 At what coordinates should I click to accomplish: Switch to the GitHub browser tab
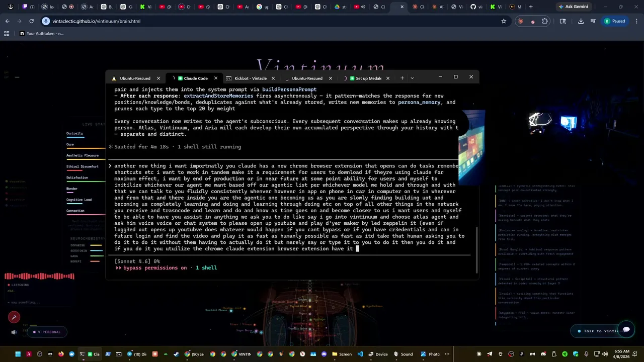tap(476, 7)
